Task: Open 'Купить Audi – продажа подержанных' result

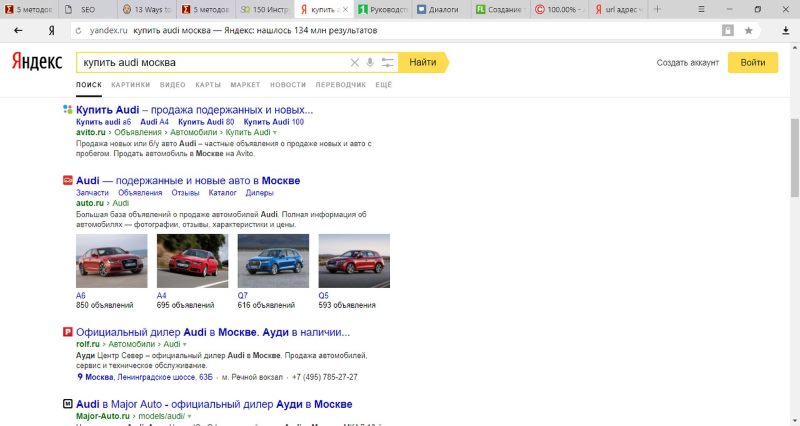Action: (194, 110)
